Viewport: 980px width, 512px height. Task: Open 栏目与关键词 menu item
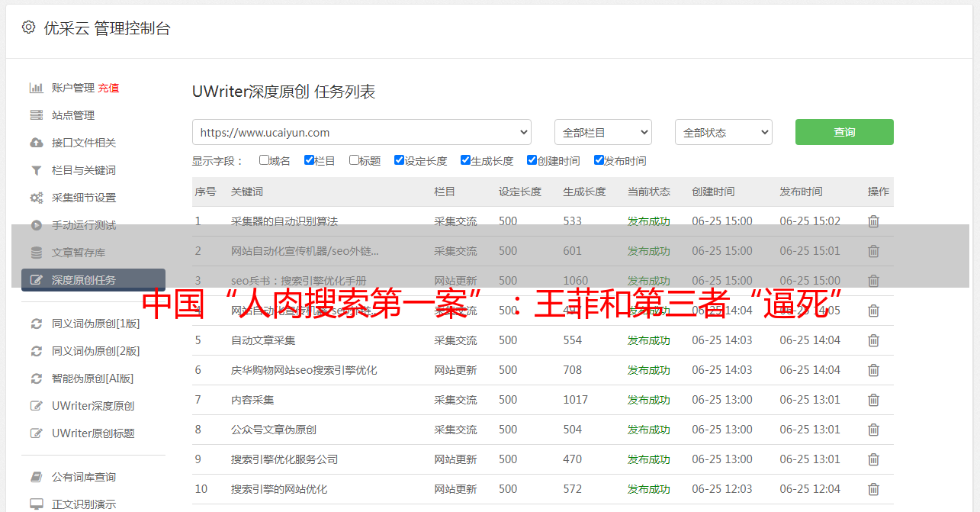click(x=84, y=170)
